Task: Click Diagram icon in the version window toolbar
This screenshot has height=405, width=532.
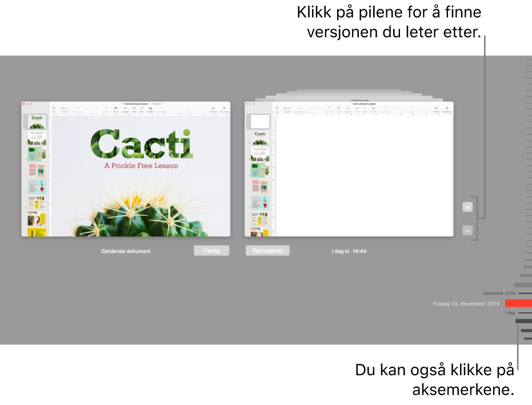Action: tap(348, 109)
